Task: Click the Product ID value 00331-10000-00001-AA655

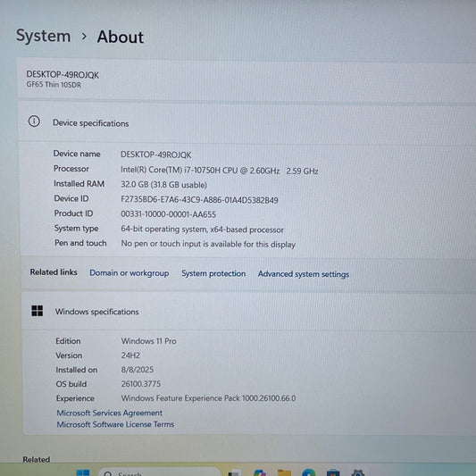Action: click(169, 214)
